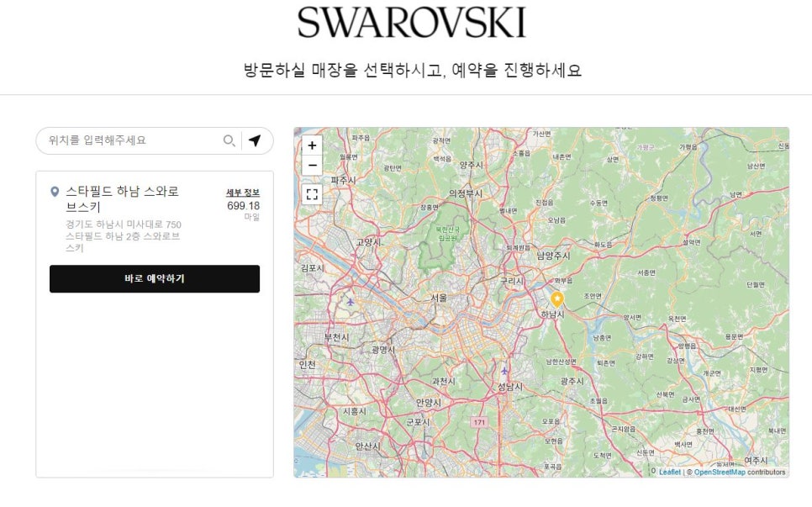812x507 pixels.
Task: Click the 인천 label on the map
Action: 307,365
